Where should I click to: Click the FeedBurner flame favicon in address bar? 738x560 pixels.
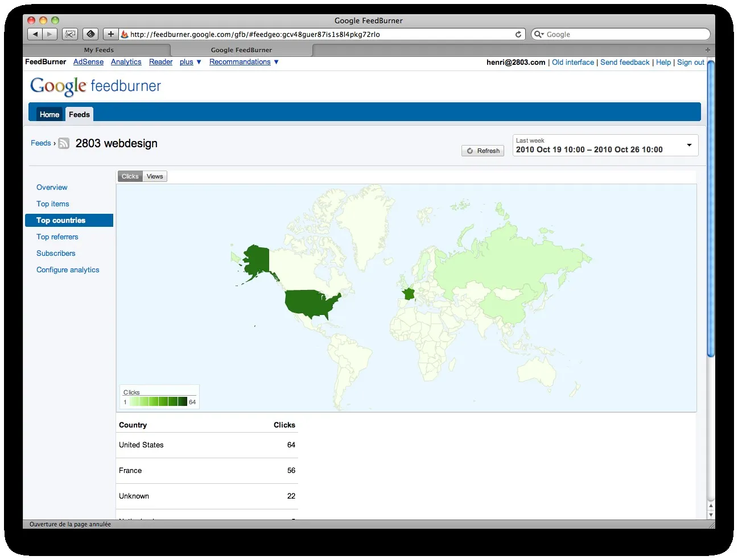125,34
